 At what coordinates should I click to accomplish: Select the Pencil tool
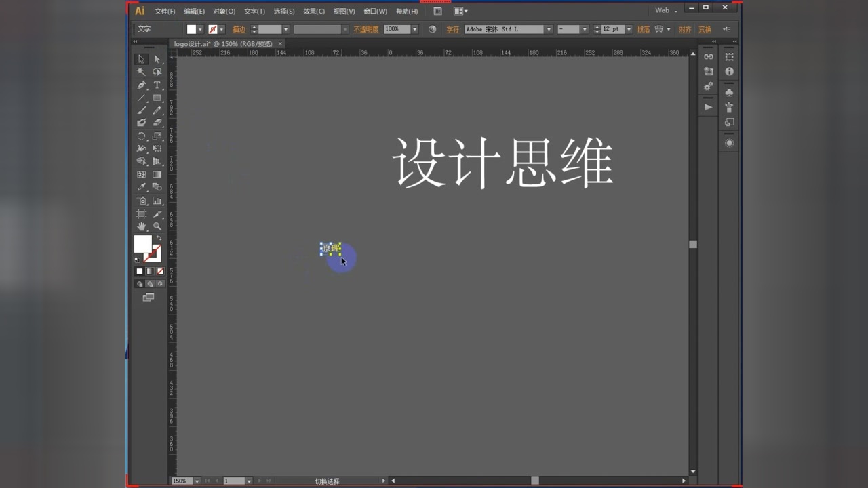click(157, 110)
